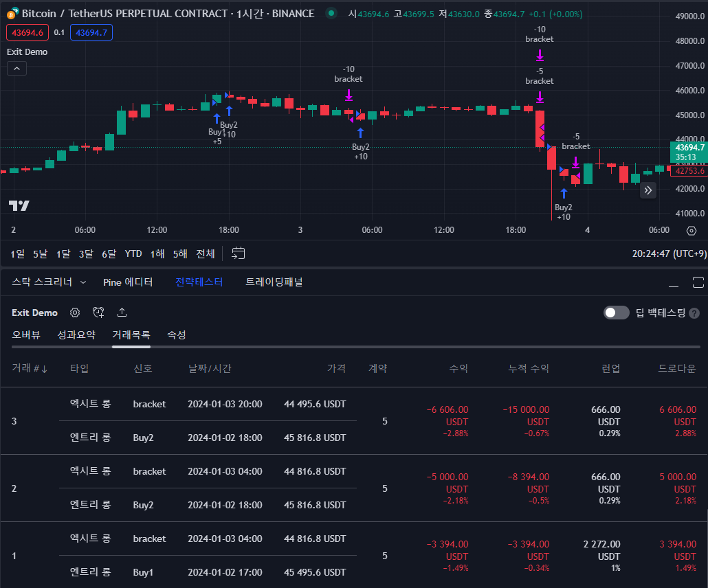Click trade 1 entry price 45 495.6 USDT
708x588 pixels.
[315, 572]
